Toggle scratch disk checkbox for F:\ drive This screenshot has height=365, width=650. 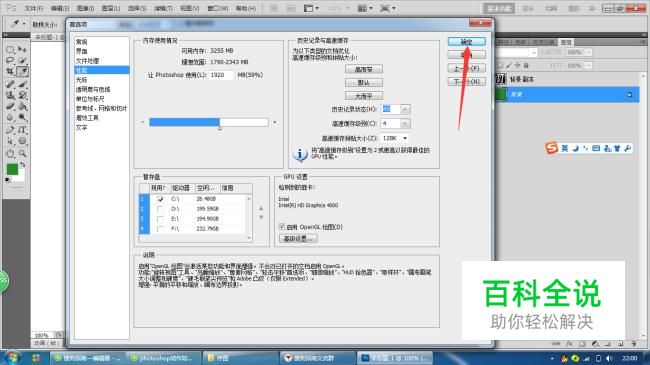[160, 229]
